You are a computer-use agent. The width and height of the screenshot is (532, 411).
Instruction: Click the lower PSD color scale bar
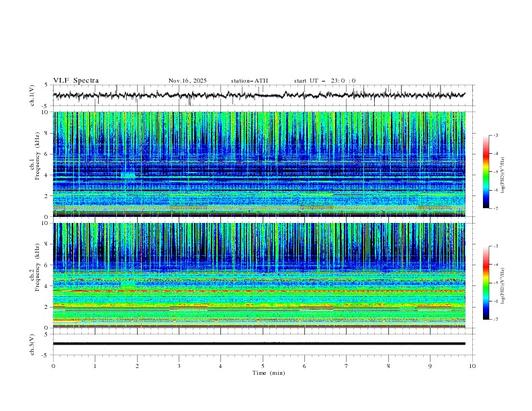(486, 283)
